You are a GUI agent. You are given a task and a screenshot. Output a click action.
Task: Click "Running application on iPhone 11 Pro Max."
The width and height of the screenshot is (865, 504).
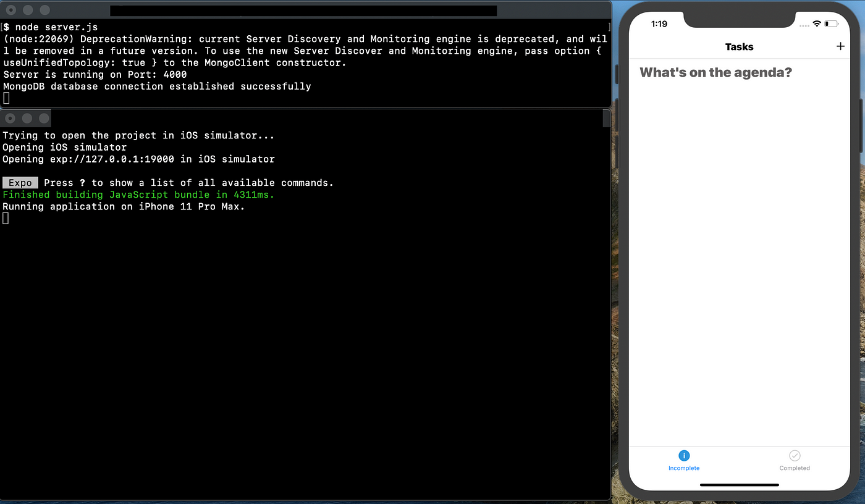pos(124,206)
